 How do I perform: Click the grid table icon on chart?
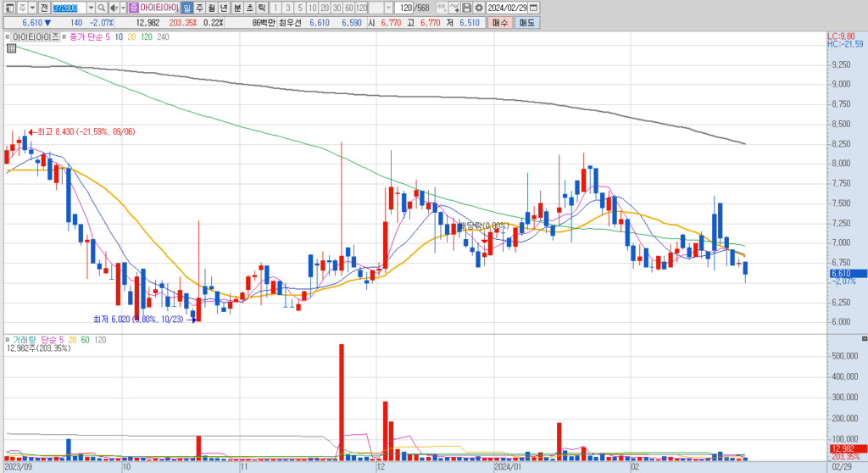(11, 48)
